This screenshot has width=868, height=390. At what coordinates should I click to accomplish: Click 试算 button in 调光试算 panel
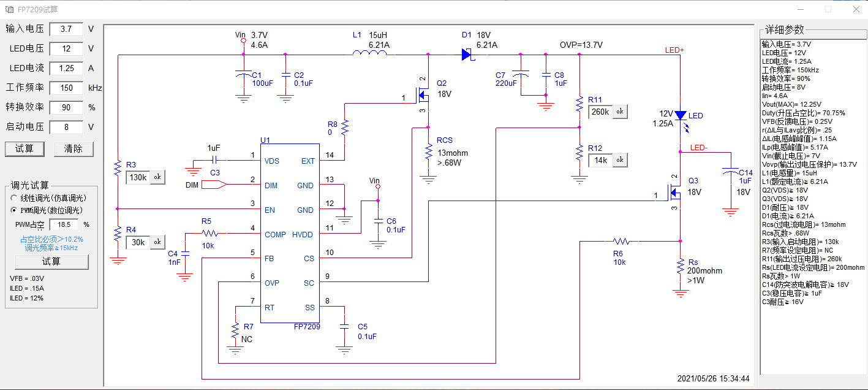[51, 262]
